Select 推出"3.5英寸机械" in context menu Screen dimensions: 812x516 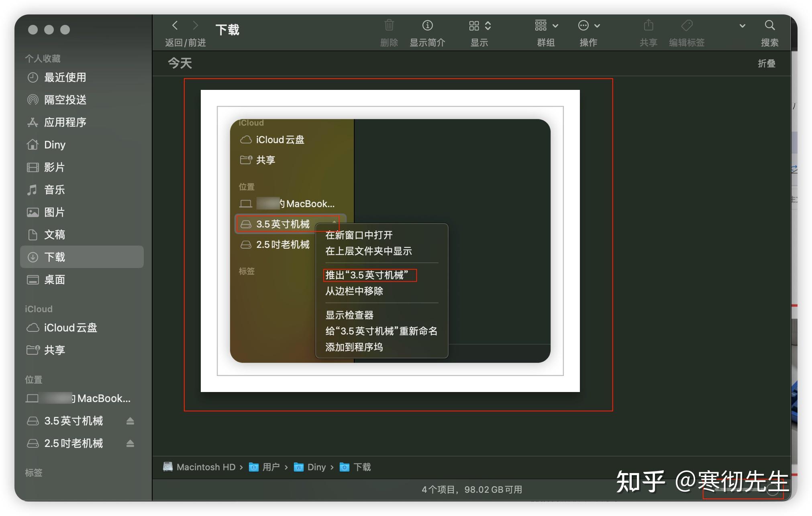pyautogui.click(x=368, y=276)
